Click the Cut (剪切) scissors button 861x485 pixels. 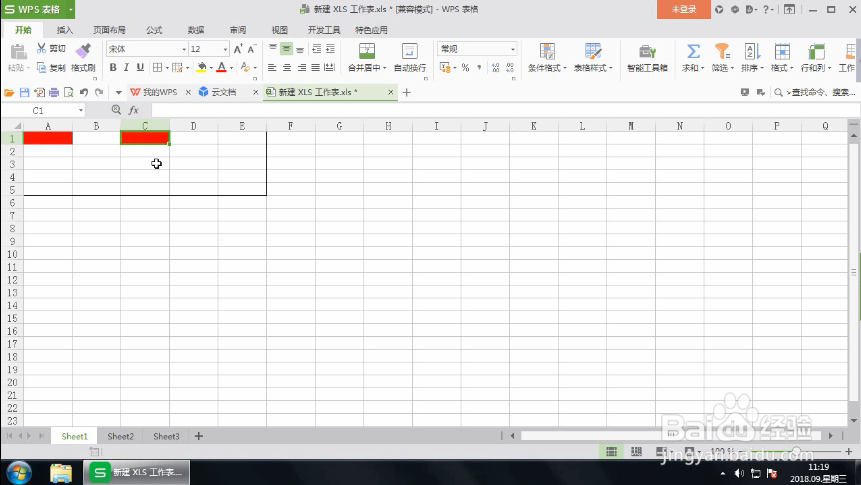tap(51, 48)
